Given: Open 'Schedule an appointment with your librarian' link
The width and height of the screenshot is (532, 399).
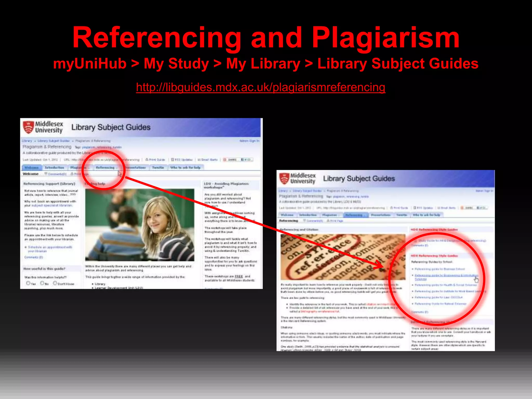Looking at the screenshot, I should [50, 249].
